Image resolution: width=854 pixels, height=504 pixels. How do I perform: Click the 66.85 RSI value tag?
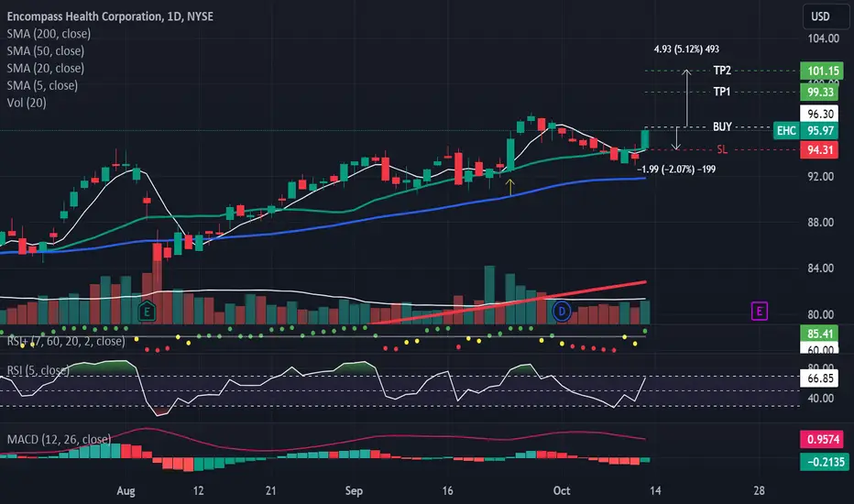click(x=819, y=378)
